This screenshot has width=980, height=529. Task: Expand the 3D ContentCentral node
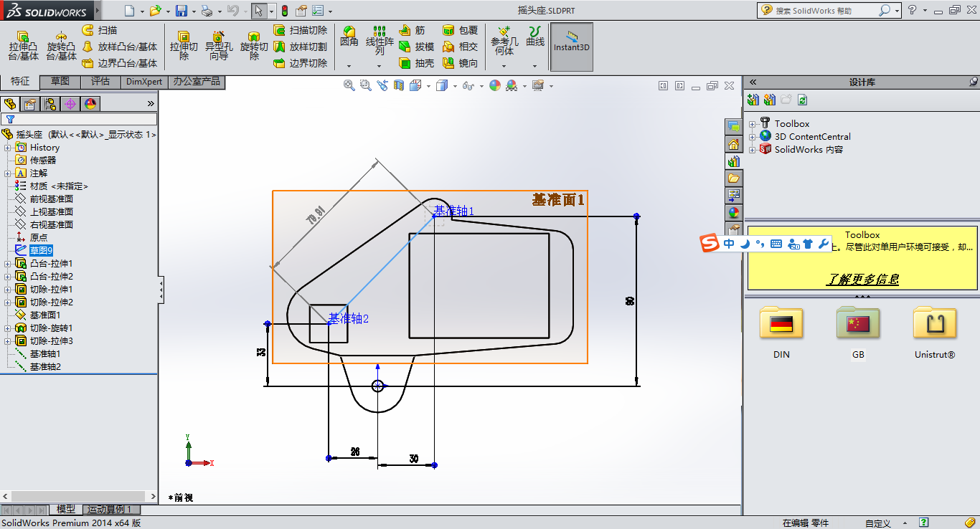tap(753, 137)
